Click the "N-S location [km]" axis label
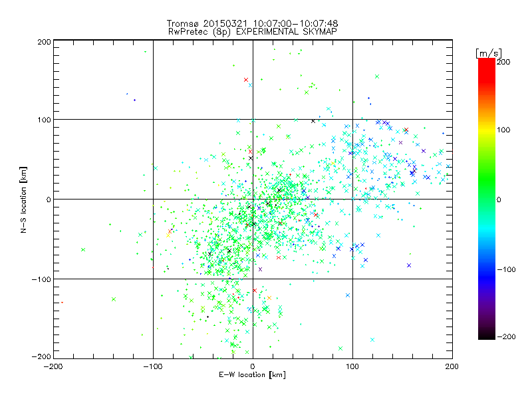 (x=23, y=199)
